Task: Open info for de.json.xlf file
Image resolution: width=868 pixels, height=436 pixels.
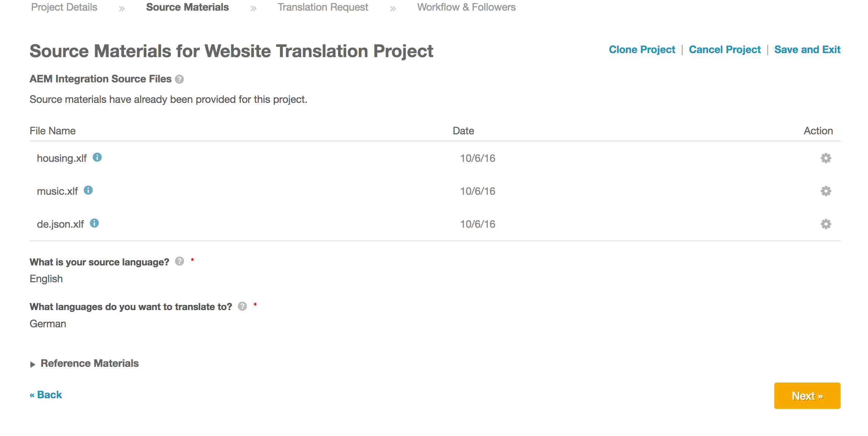Action: 94,223
